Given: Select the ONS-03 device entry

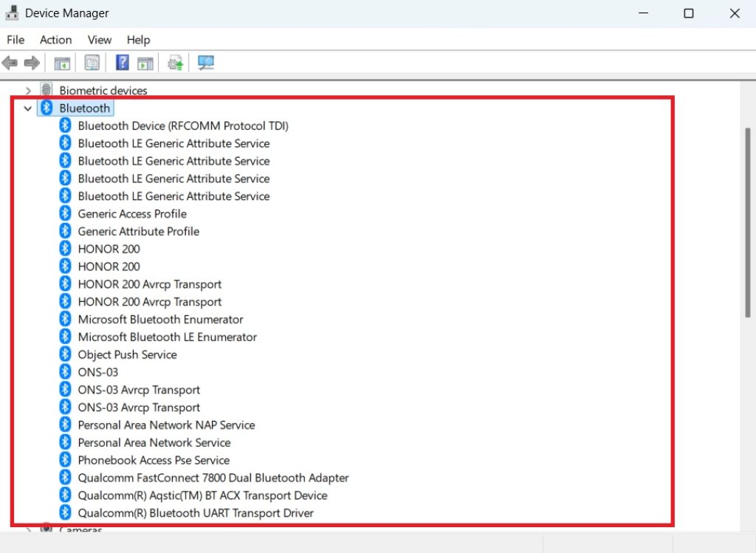Looking at the screenshot, I should point(98,372).
